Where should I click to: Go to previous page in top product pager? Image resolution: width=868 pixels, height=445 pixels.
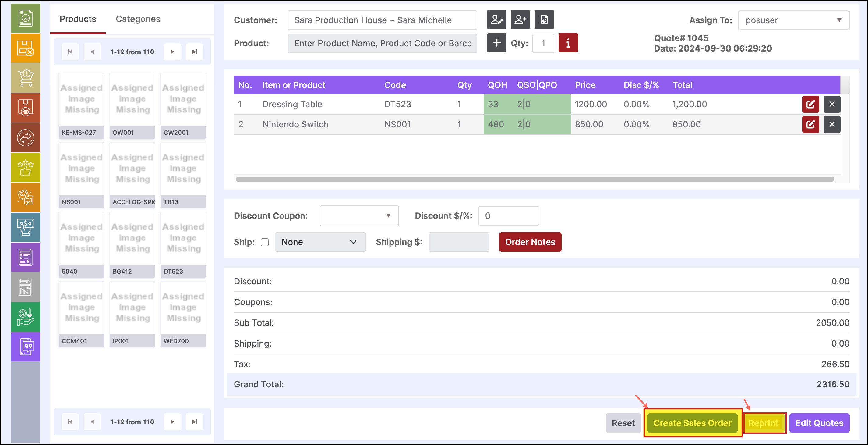pos(92,52)
